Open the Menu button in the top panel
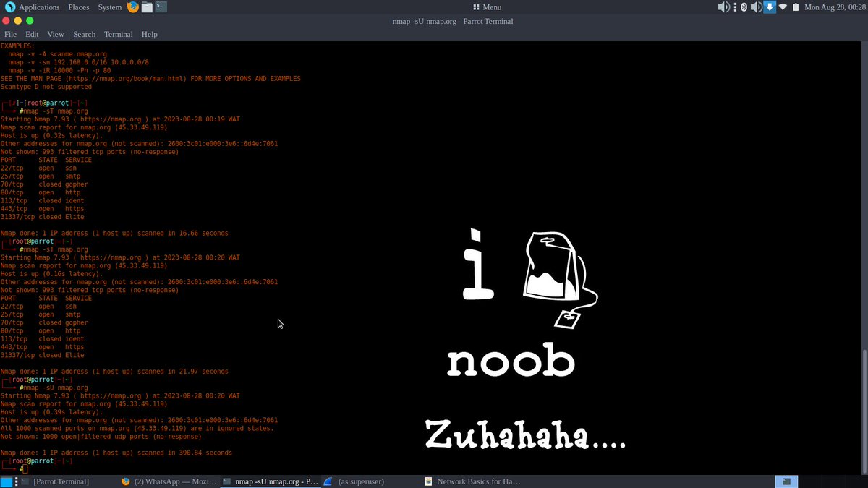 pos(487,7)
